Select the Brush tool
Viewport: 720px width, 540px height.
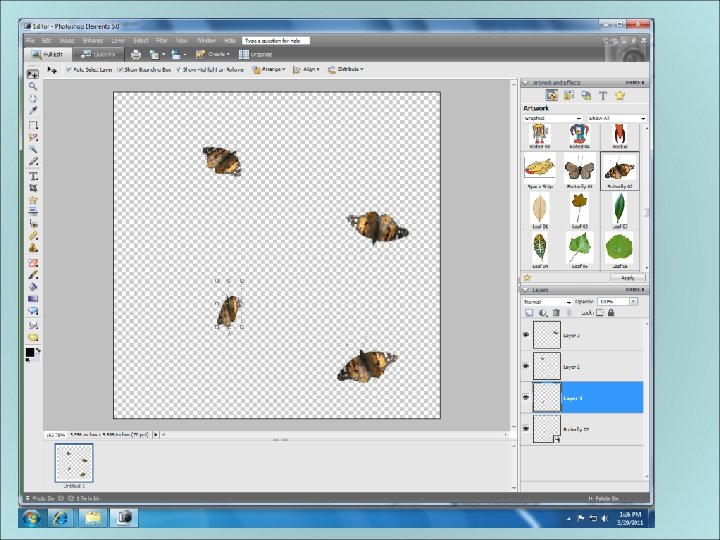coord(33,275)
